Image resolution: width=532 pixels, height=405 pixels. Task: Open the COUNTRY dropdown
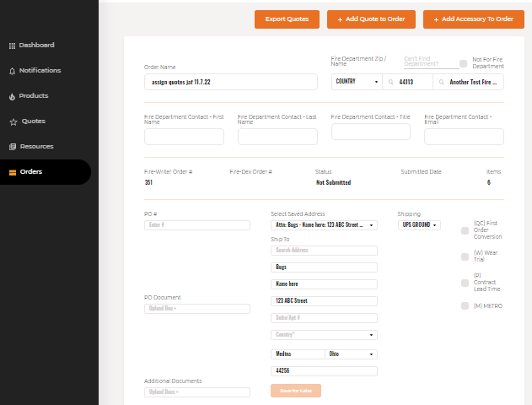[357, 82]
